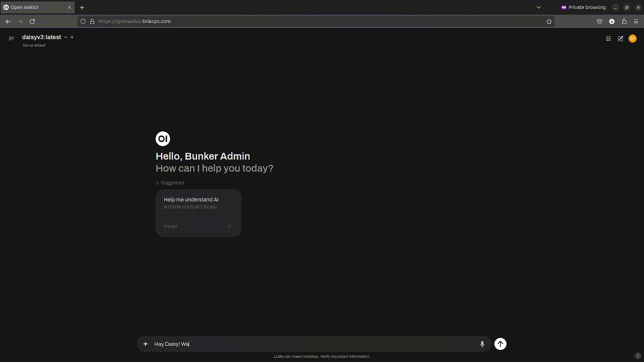Image resolution: width=644 pixels, height=362 pixels.
Task: Start a new chat with the pencil icon
Action: point(620,38)
